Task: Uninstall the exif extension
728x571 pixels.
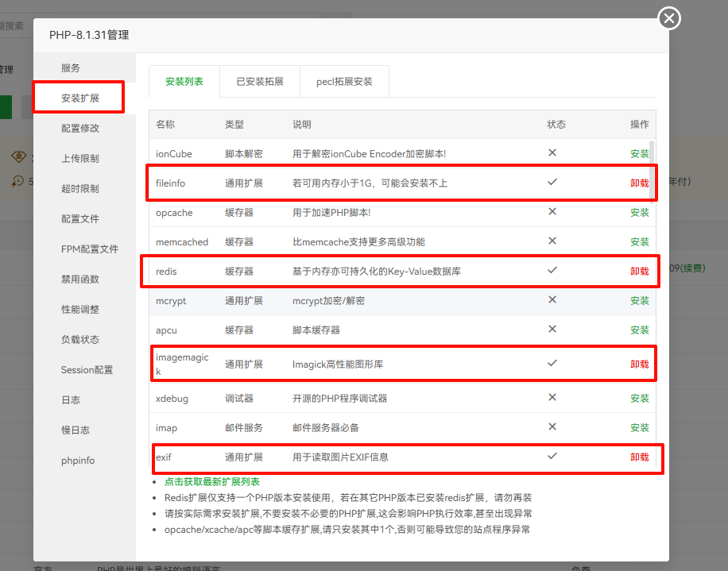Action: tap(639, 457)
